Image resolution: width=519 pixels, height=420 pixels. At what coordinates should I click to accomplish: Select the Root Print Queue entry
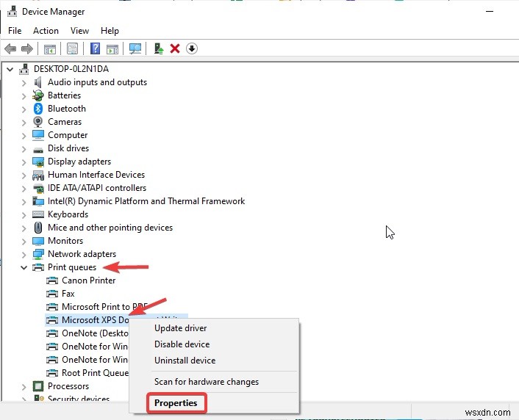point(95,373)
